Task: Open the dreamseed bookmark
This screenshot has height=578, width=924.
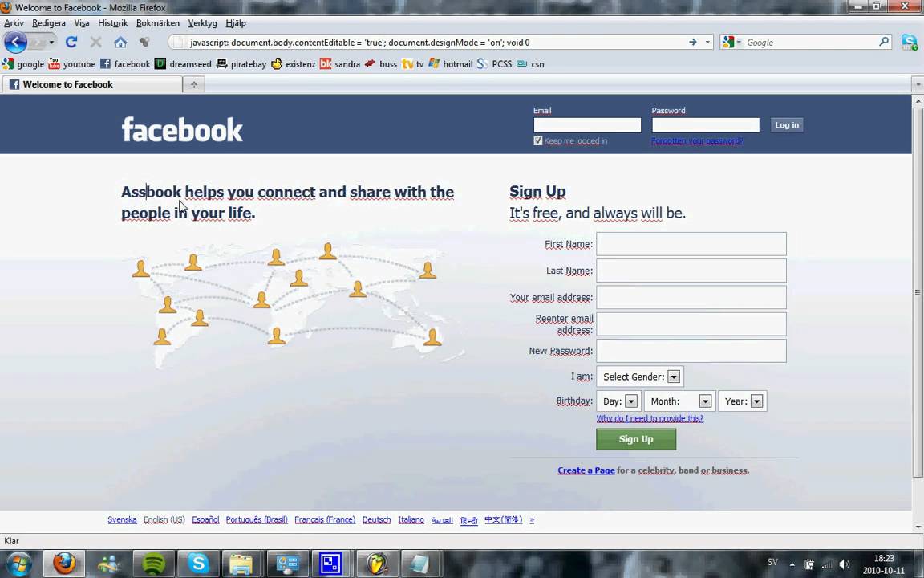Action: 183,63
